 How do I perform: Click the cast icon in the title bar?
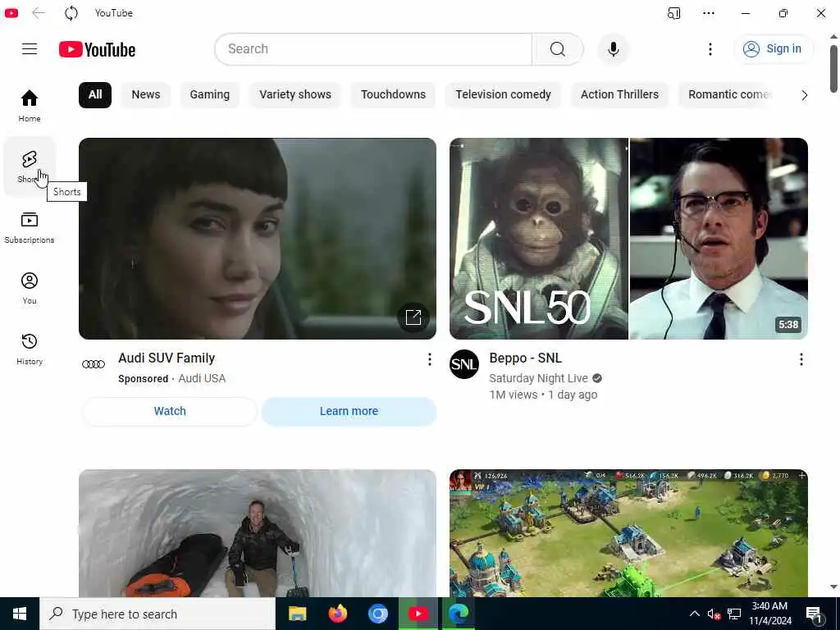(x=674, y=13)
